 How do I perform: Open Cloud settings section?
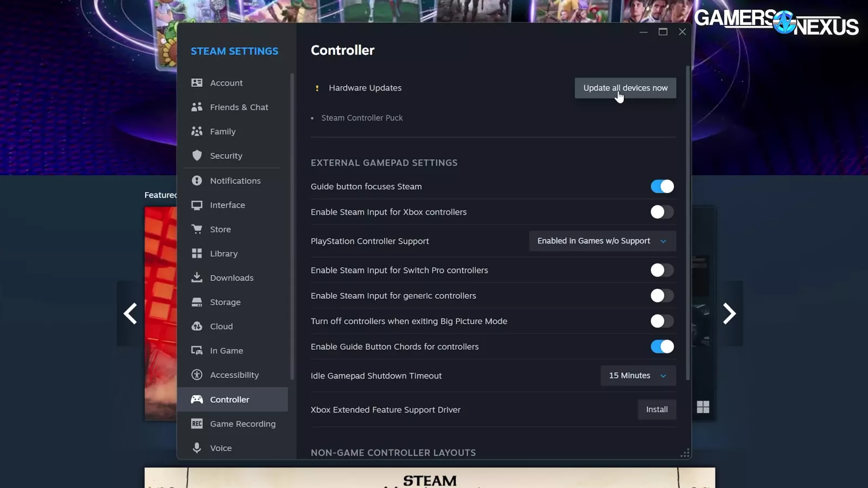(x=233, y=326)
